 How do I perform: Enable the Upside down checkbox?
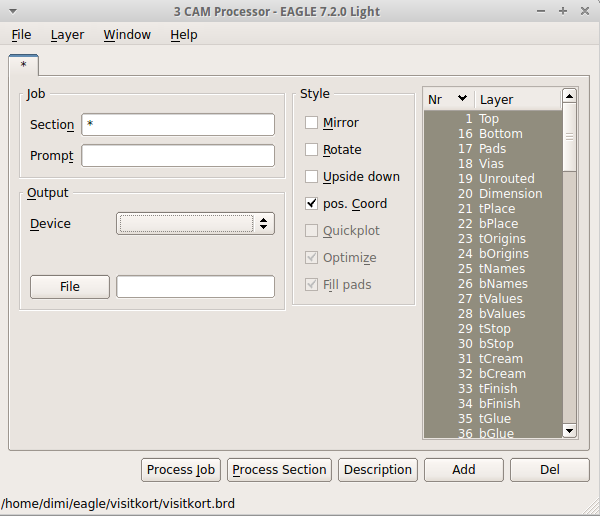pyautogui.click(x=311, y=177)
